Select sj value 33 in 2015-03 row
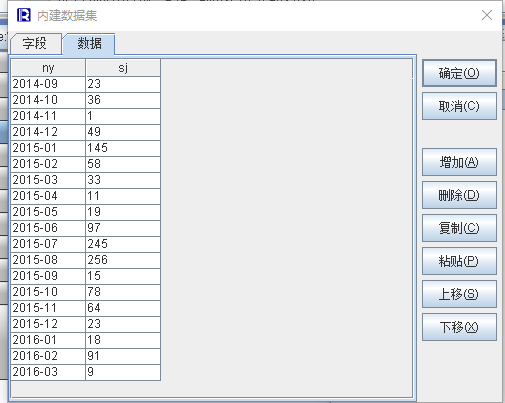505x403 pixels. pyautogui.click(x=123, y=180)
